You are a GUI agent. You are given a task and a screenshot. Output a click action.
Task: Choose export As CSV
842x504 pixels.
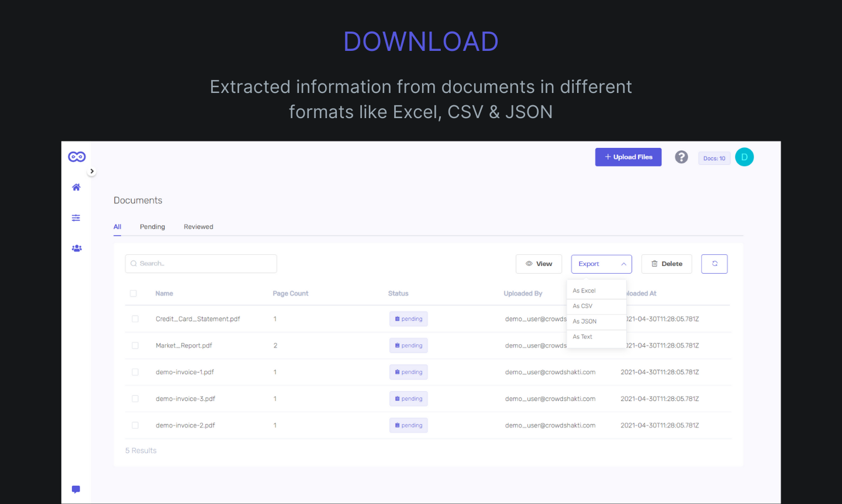(596, 306)
